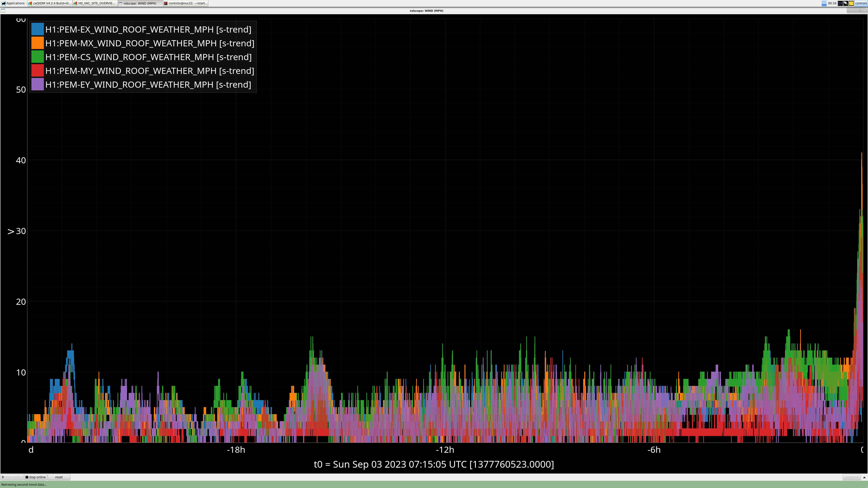
Task: Open the EN keyboard layout indicator
Action: 840,3
